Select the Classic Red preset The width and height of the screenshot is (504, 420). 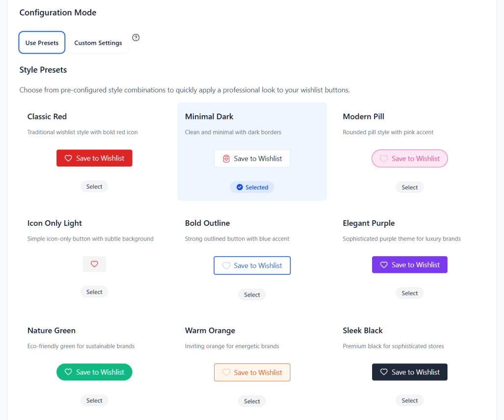pyautogui.click(x=94, y=187)
